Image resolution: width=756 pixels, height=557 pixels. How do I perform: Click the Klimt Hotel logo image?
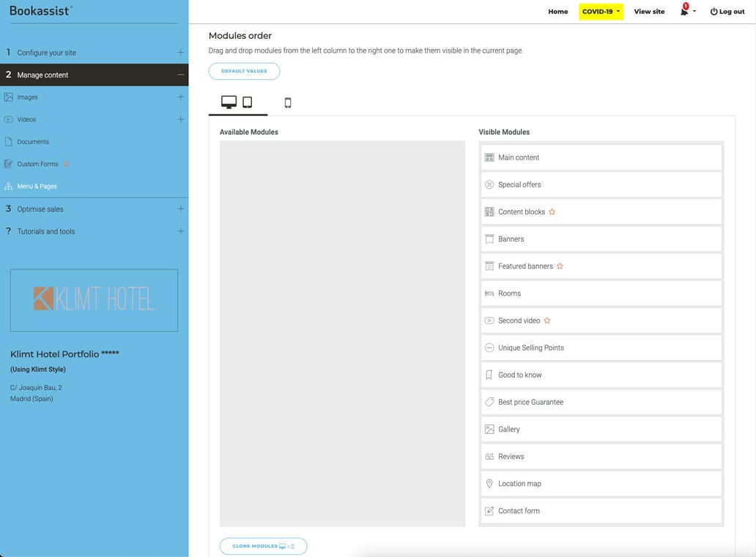94,300
